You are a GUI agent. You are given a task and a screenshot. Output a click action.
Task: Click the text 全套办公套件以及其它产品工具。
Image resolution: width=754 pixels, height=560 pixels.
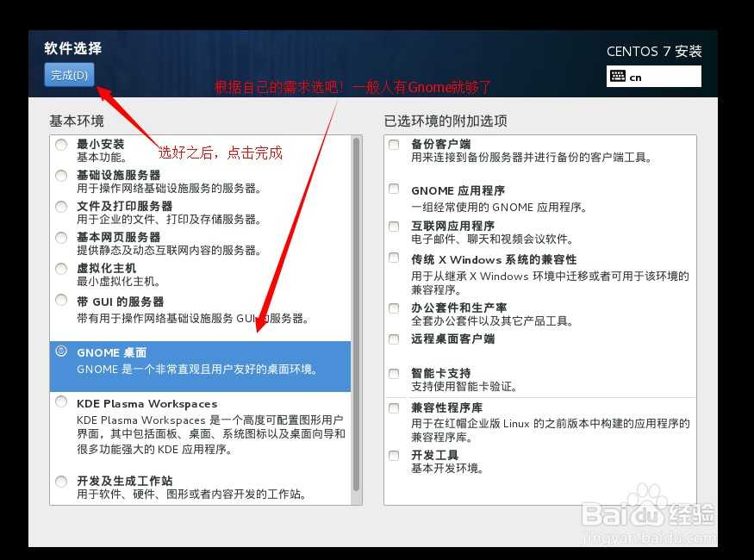pyautogui.click(x=492, y=320)
